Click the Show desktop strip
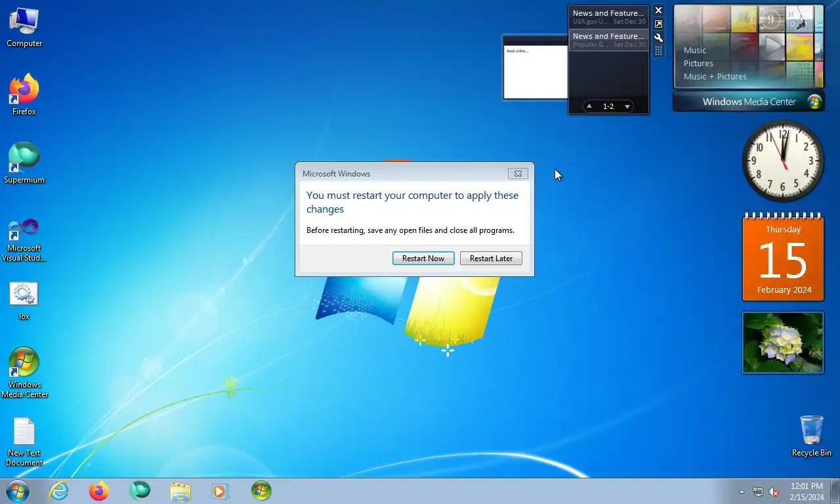 click(x=835, y=492)
